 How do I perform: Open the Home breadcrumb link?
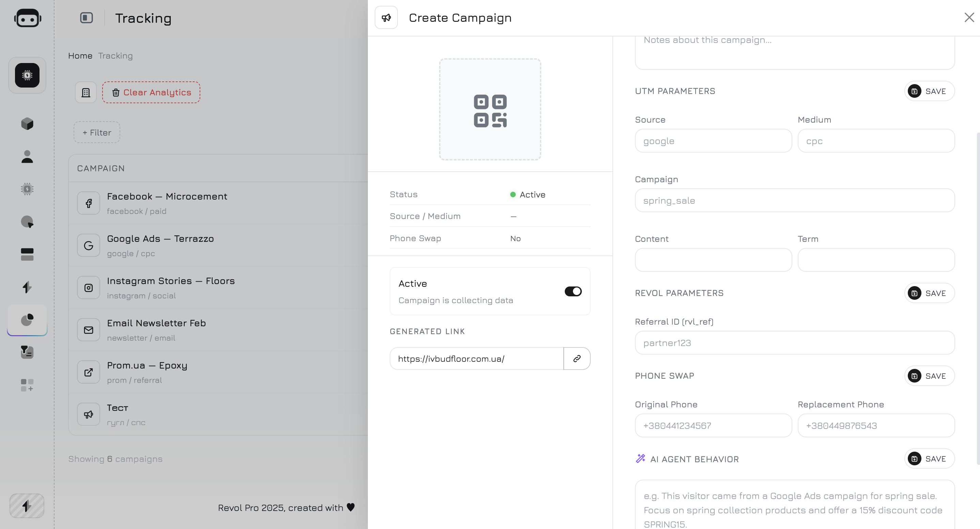point(80,56)
